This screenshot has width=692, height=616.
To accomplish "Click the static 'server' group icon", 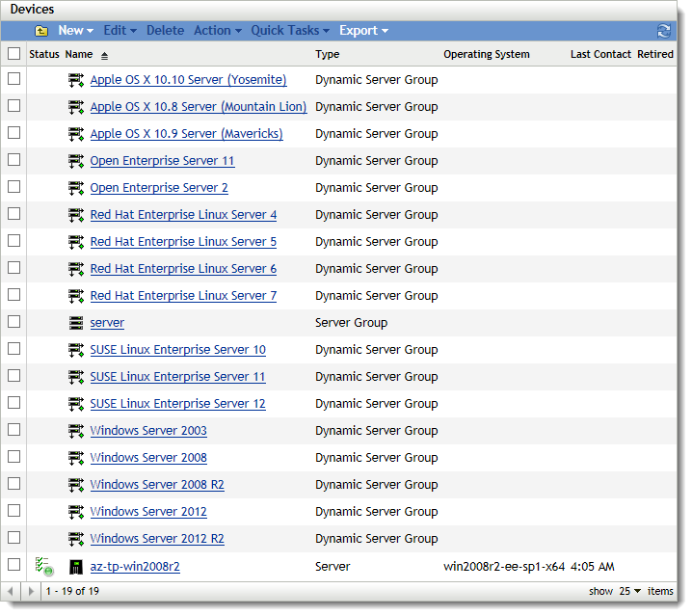I will (76, 323).
